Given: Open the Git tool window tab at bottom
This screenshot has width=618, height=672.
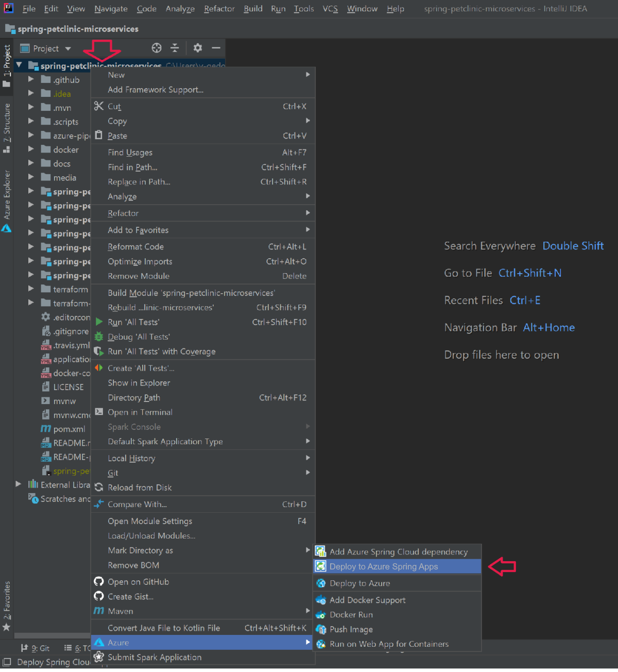Looking at the screenshot, I should tap(36, 648).
